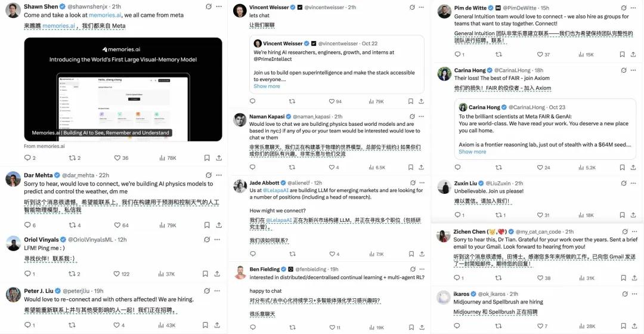Open more options on Naman Kapasi's tweet
Image resolution: width=644 pixels, height=334 pixels.
(x=422, y=117)
